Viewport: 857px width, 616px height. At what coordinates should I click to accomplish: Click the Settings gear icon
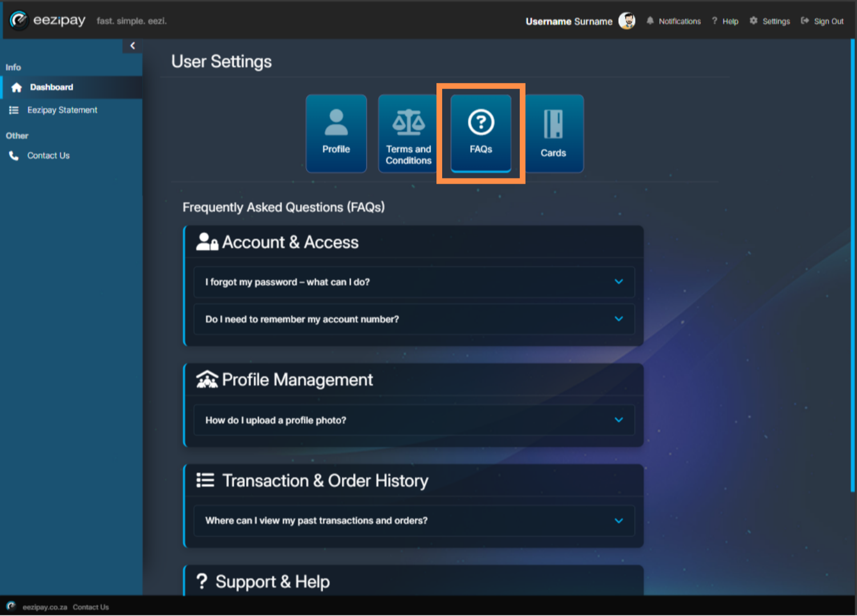(754, 21)
